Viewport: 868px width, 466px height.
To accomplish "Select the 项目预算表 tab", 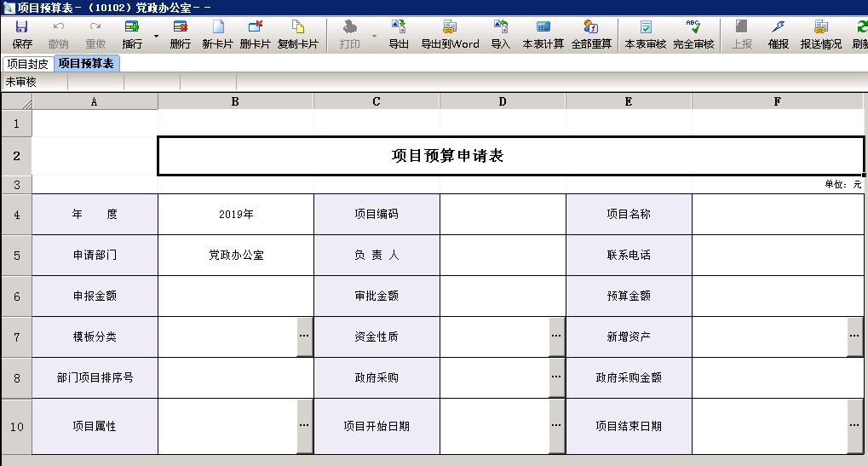I will click(86, 64).
